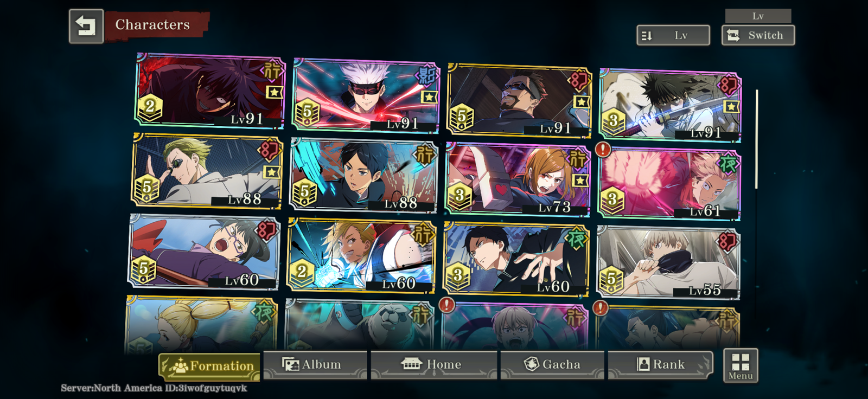Go to Home screen
Screen dimensions: 868x399
point(433,364)
